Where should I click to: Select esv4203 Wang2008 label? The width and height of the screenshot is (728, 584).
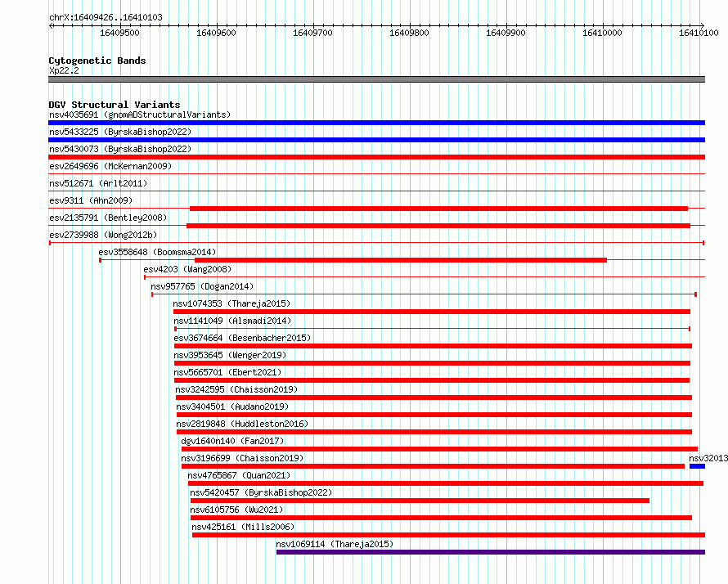[x=187, y=269]
